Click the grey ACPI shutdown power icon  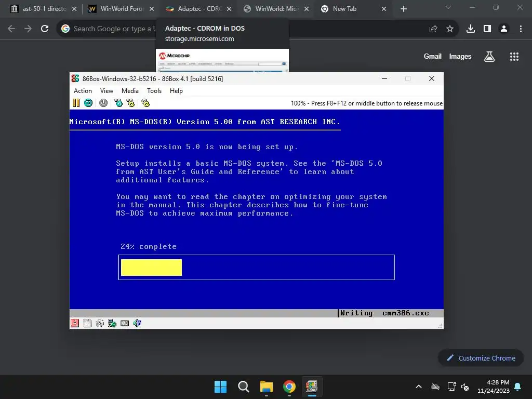[103, 103]
